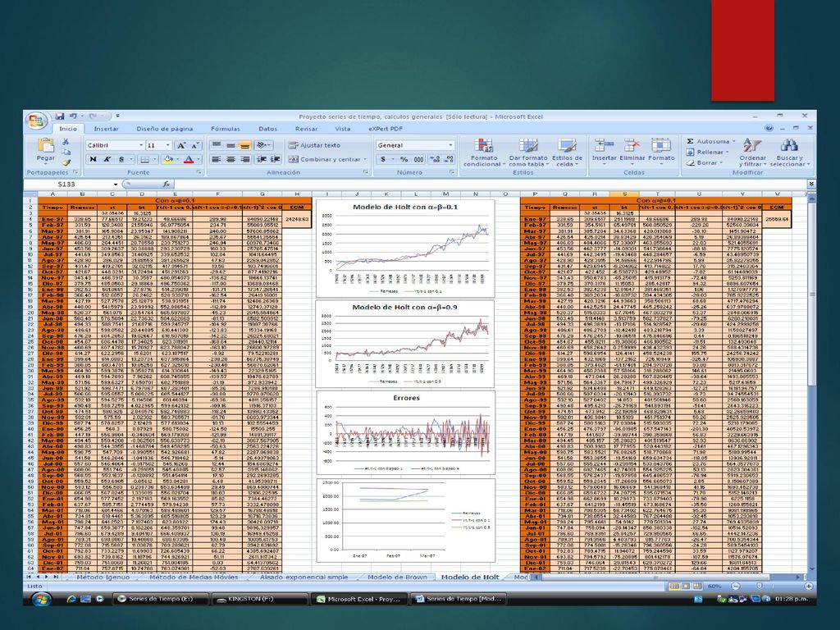Open Estilos de celda gallery
The height and width of the screenshot is (630, 840).
pos(567,152)
